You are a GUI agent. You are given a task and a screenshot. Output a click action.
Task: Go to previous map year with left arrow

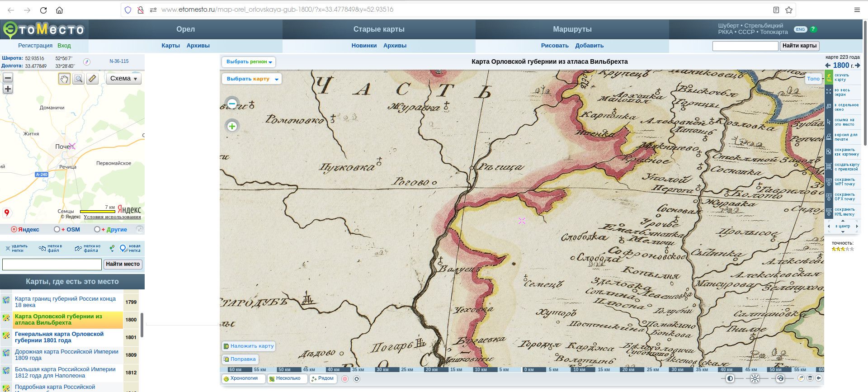pyautogui.click(x=828, y=66)
